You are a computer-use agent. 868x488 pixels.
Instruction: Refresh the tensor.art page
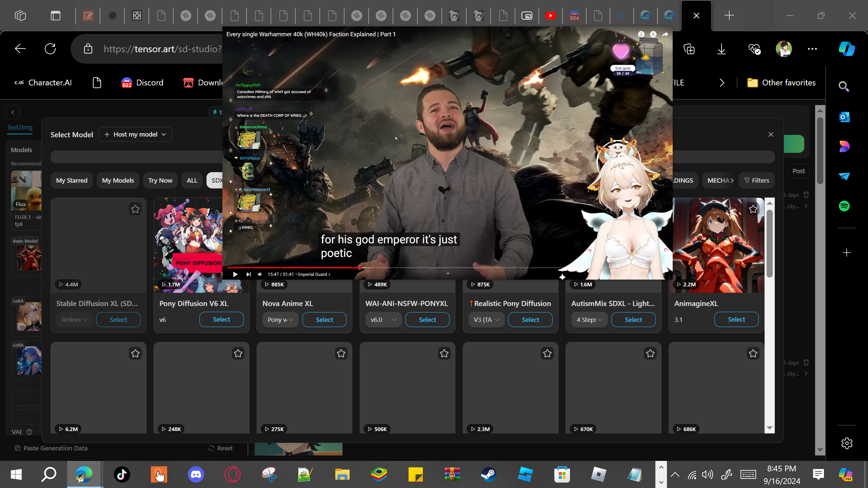50,49
